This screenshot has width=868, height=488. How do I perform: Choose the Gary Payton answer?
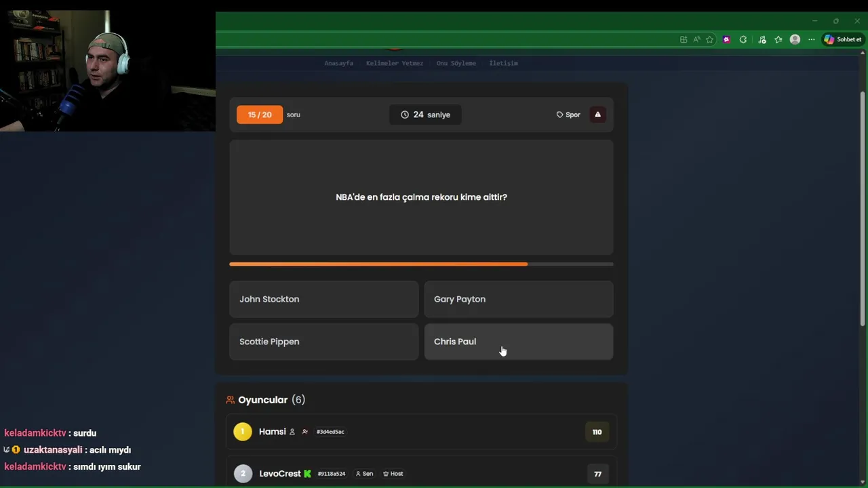[x=518, y=299]
